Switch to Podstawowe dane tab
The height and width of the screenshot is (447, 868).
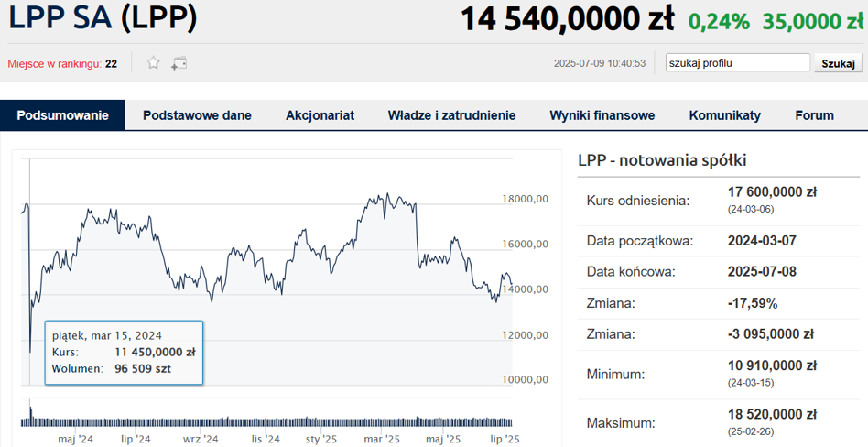click(197, 115)
